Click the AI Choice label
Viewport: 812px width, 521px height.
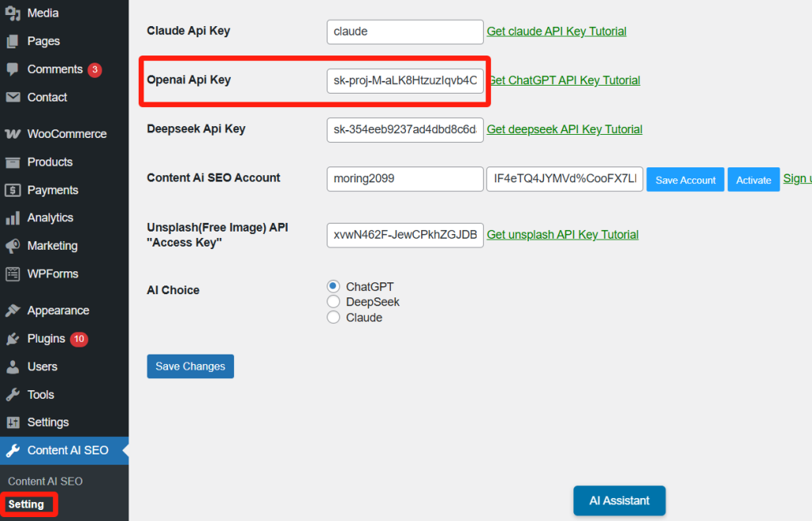[x=173, y=290]
